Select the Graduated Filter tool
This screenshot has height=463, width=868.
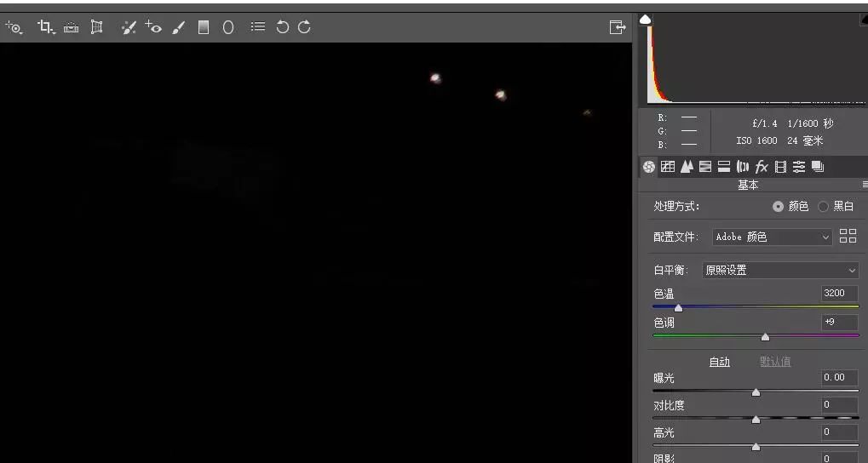click(204, 27)
